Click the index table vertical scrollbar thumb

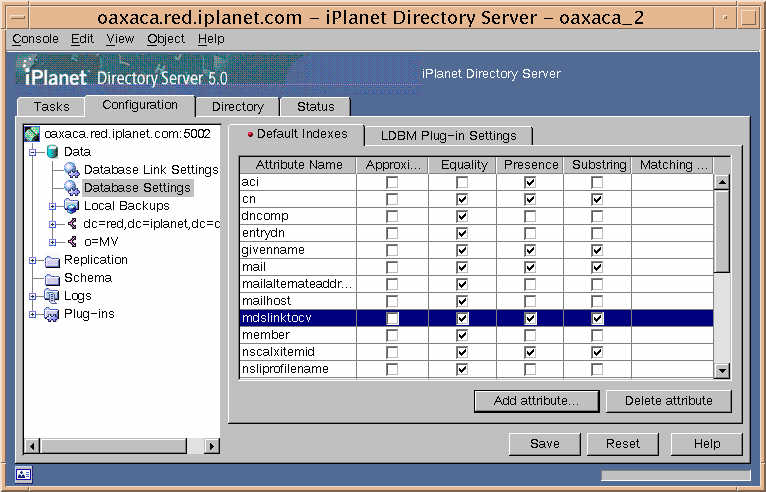tap(722, 232)
